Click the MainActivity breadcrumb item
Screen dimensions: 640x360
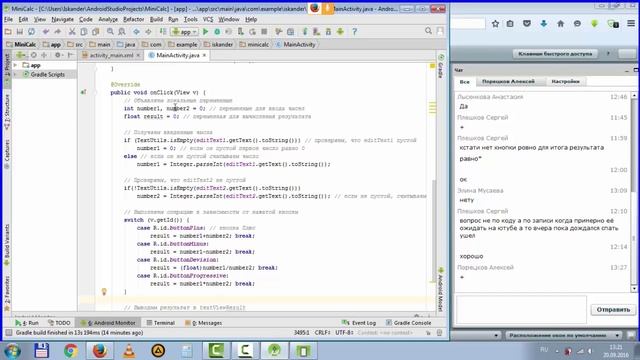pyautogui.click(x=296, y=44)
